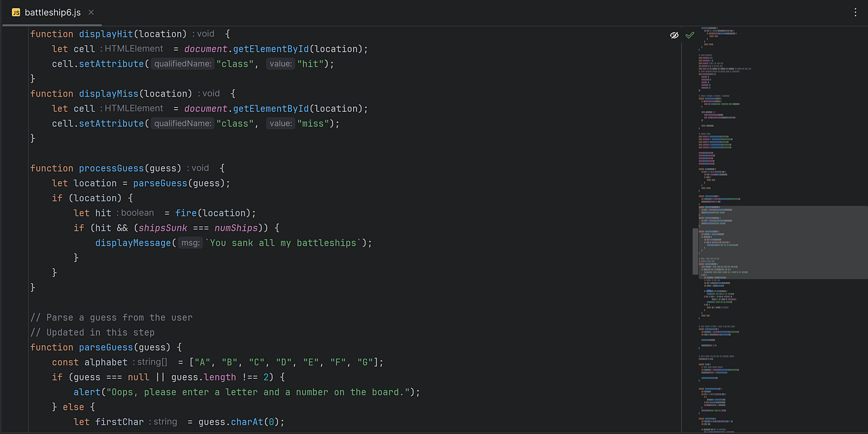The image size is (868, 434).
Task: Click the displayMiss function name
Action: click(x=108, y=93)
